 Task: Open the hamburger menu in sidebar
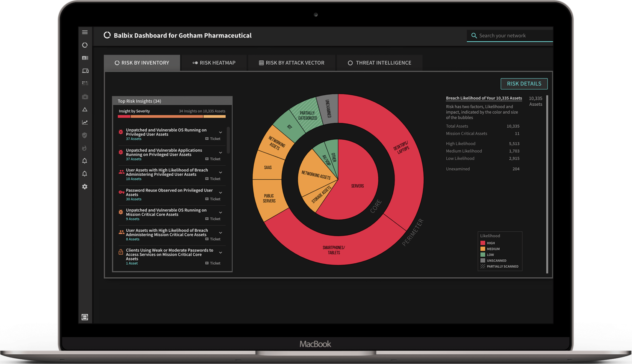point(85,32)
